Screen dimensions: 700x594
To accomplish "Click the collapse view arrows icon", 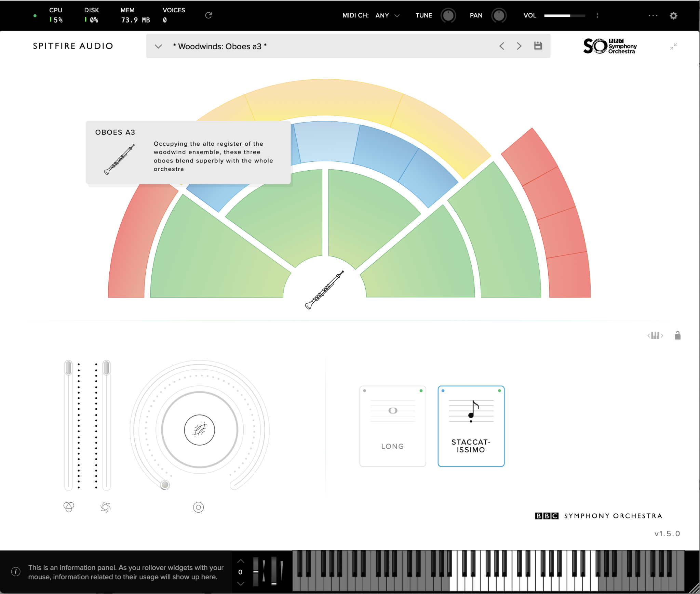I will point(673,47).
